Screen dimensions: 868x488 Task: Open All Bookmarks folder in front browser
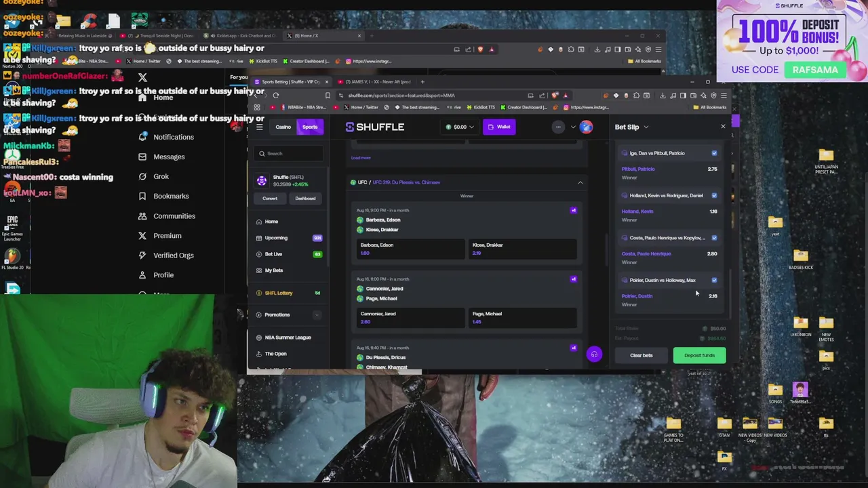tap(709, 107)
